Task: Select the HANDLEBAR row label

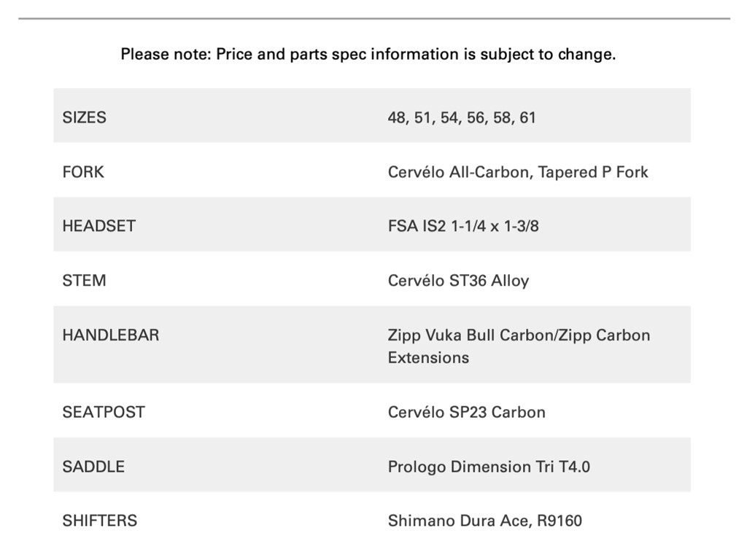Action: tap(110, 335)
